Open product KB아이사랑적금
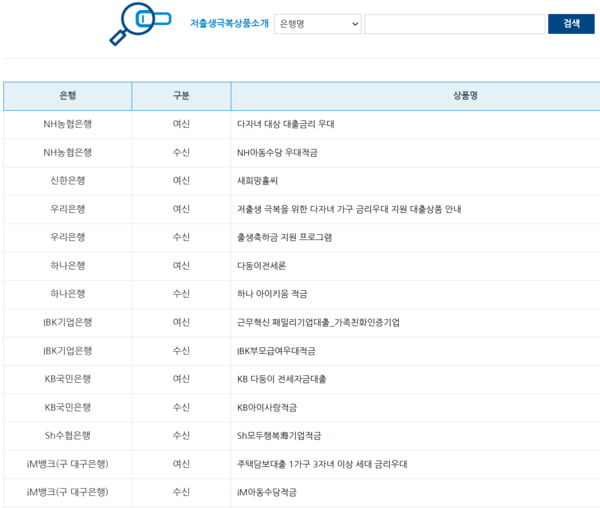600x508 pixels. (x=267, y=407)
